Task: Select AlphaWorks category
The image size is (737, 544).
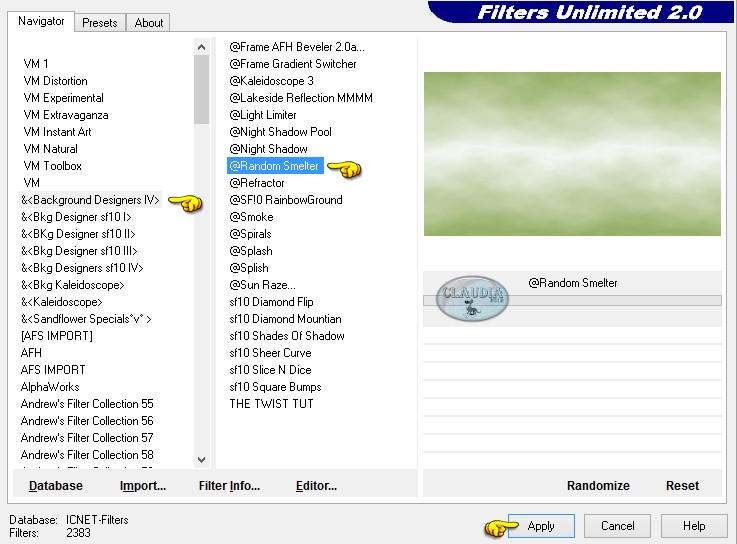Action: tap(50, 386)
